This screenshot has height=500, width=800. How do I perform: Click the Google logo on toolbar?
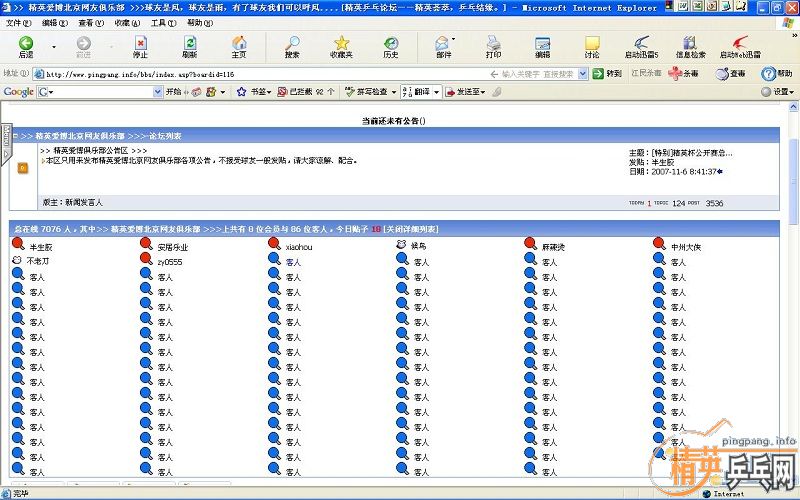tap(18, 92)
